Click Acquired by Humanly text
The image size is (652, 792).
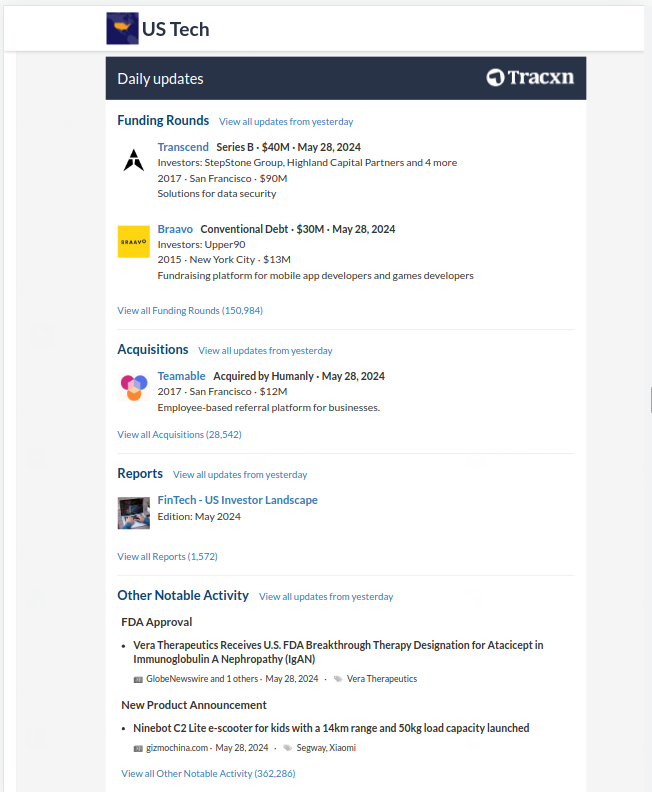[263, 376]
